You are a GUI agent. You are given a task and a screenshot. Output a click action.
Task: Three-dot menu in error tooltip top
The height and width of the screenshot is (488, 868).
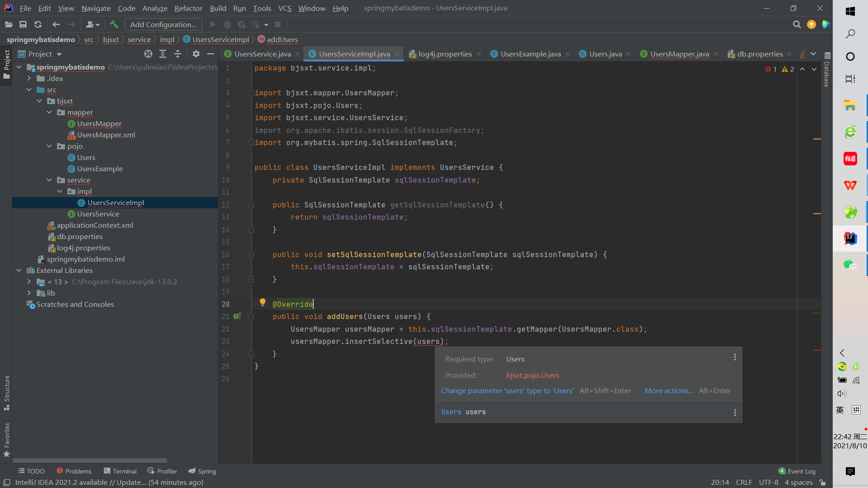pos(735,357)
